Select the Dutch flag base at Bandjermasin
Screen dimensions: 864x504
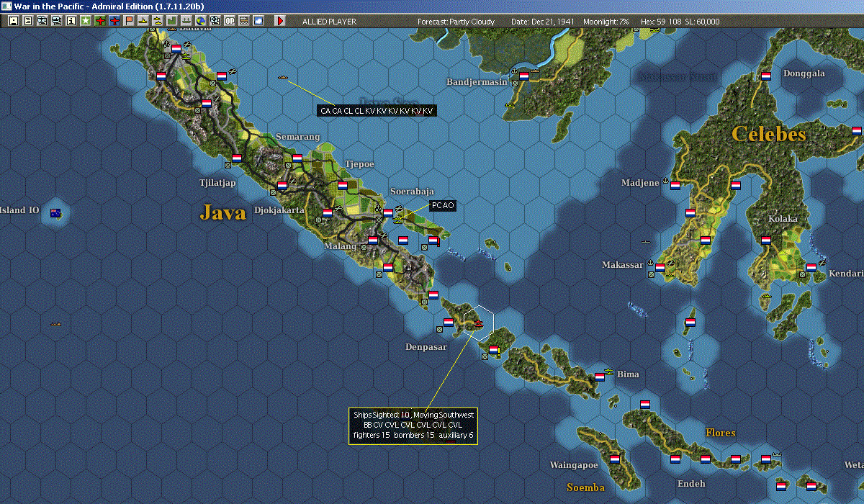click(x=524, y=76)
